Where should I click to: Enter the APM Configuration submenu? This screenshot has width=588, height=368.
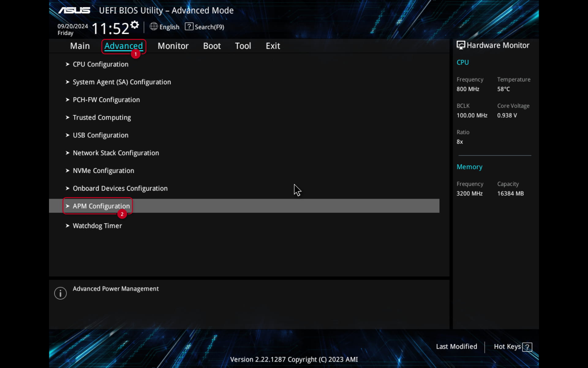point(244,206)
